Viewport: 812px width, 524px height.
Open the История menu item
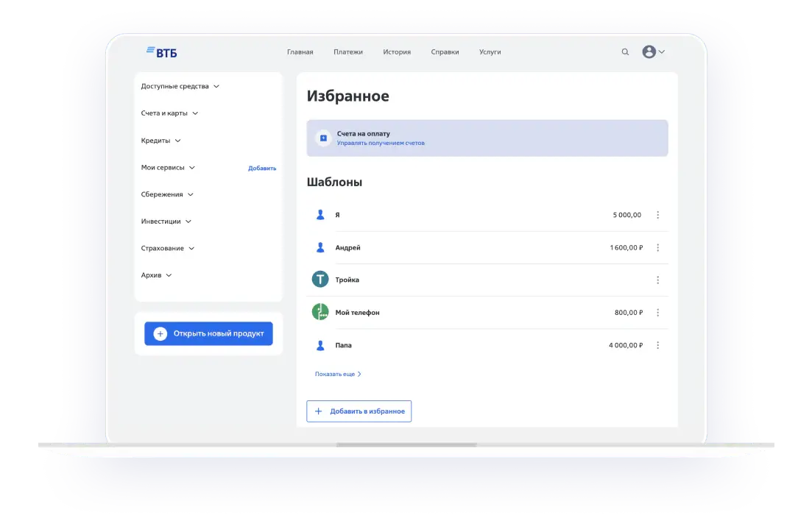pyautogui.click(x=397, y=52)
